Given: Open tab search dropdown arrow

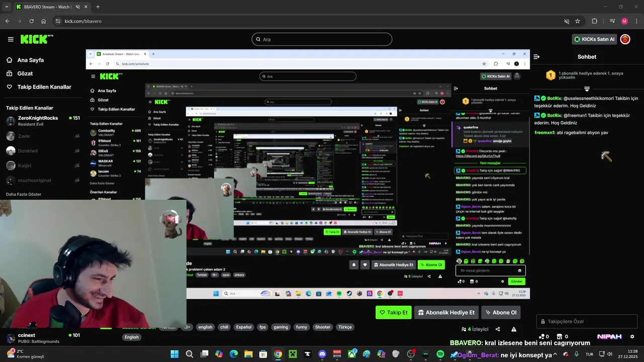Looking at the screenshot, I should coord(7,7).
